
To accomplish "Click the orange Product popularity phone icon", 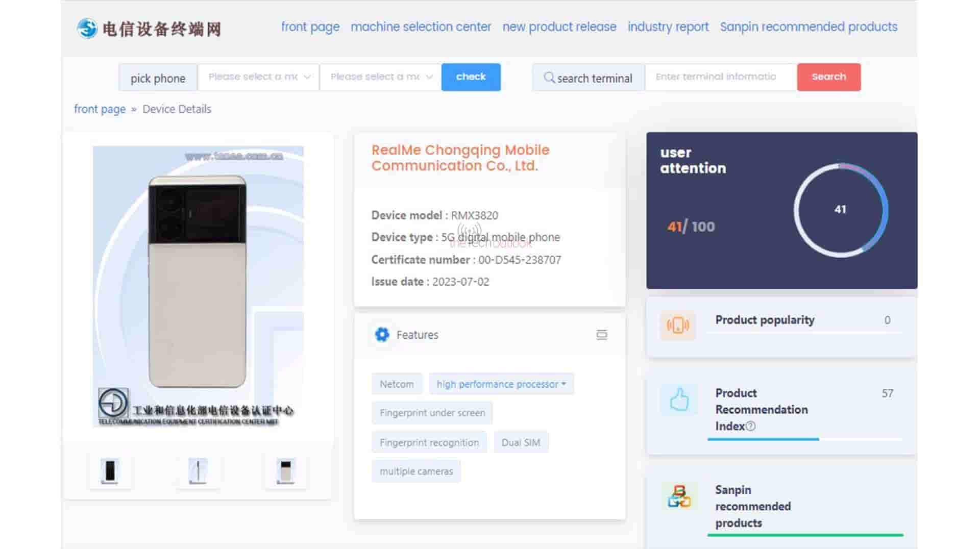I will pos(678,325).
